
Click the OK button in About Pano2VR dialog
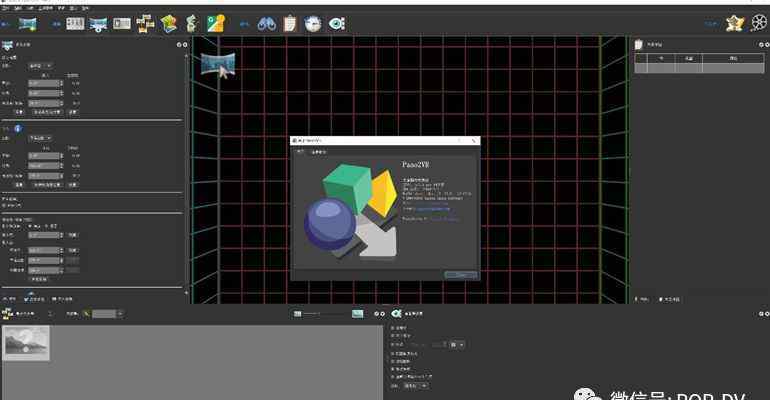point(461,275)
